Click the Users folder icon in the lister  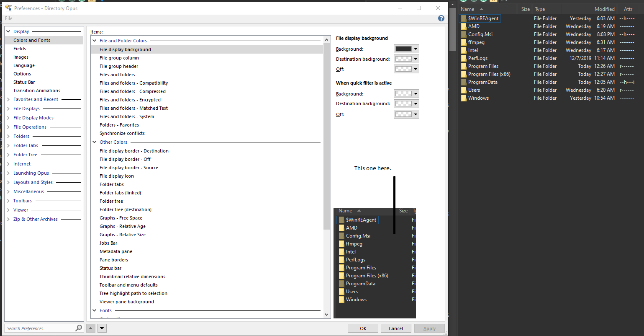(464, 90)
